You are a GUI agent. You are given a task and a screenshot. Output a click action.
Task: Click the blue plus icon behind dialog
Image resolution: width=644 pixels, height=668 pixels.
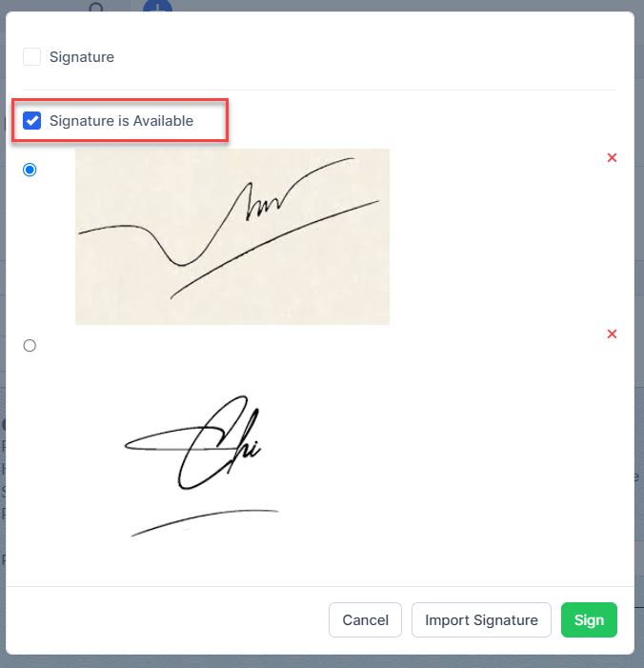click(x=157, y=6)
